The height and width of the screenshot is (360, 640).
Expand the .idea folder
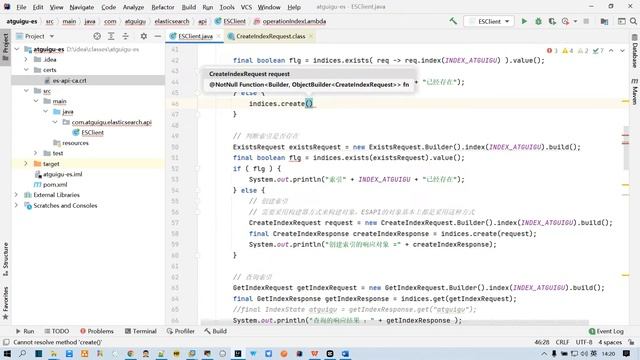click(x=26, y=60)
